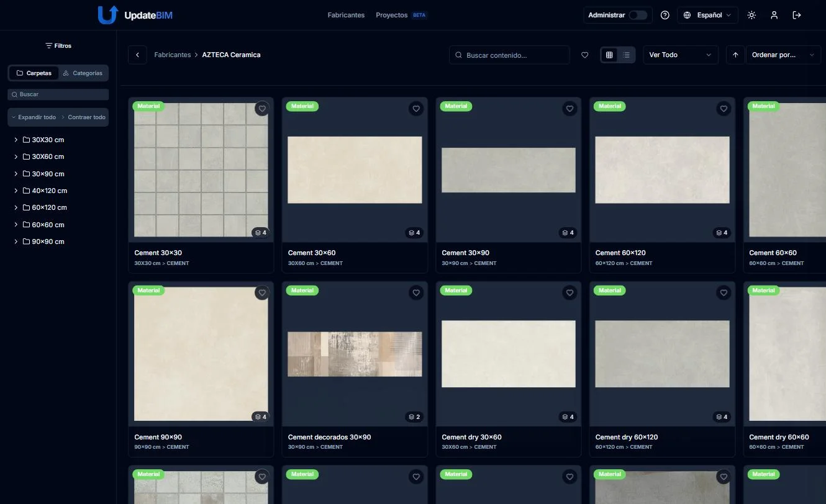
Task: Favorite the Cement decorados 30×90 card
Action: click(x=416, y=293)
